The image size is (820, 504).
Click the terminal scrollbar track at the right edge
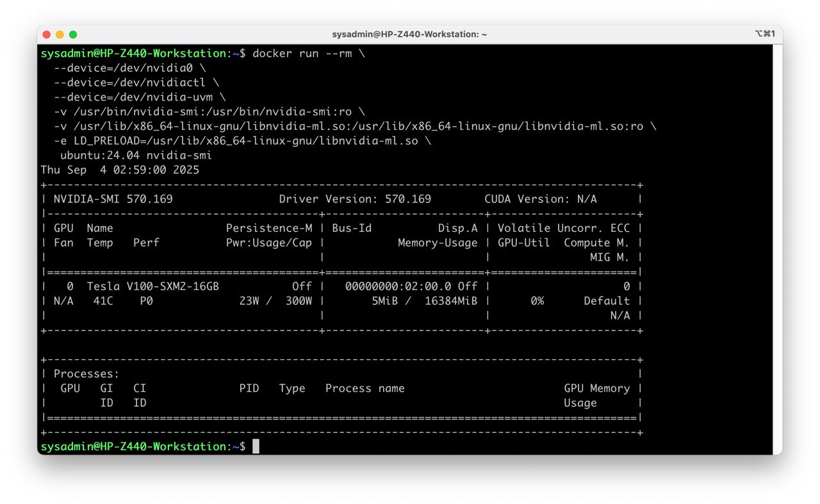tap(778, 250)
